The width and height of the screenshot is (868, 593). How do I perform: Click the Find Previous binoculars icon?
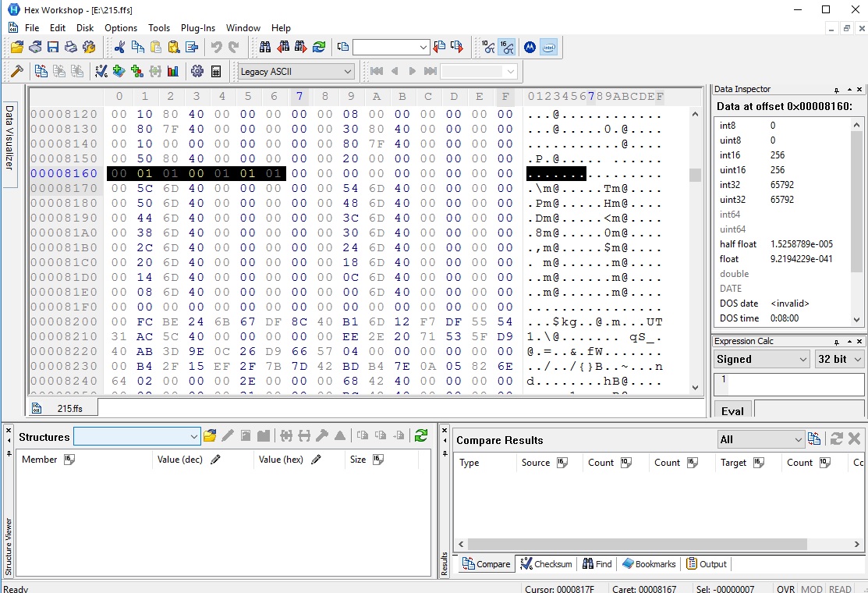click(x=283, y=47)
